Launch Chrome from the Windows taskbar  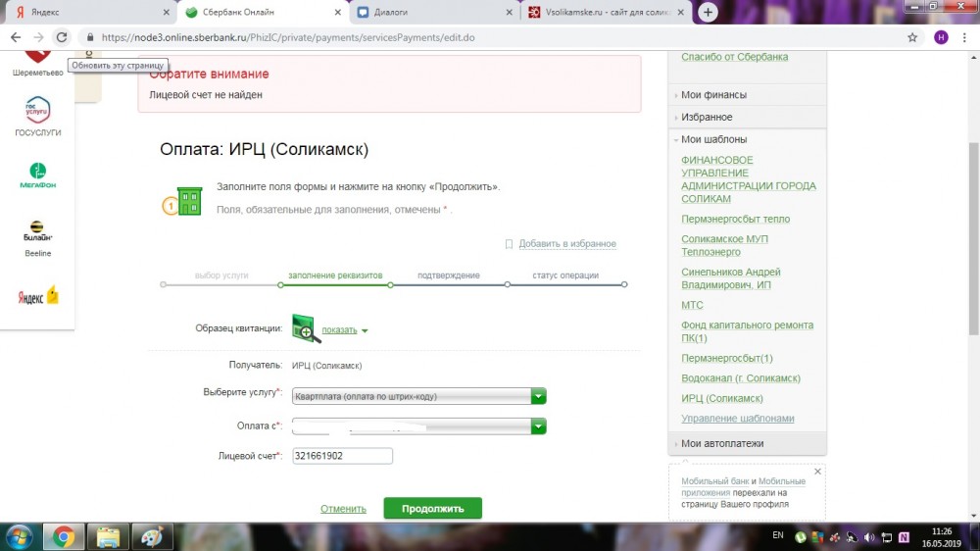pos(64,536)
